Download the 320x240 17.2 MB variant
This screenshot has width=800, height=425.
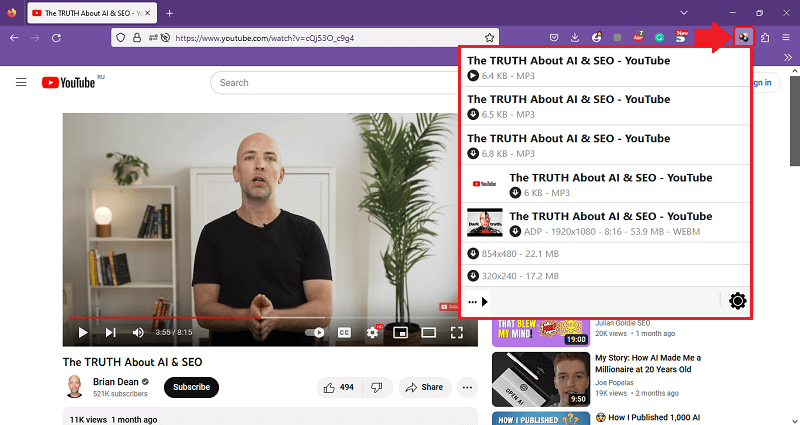473,276
